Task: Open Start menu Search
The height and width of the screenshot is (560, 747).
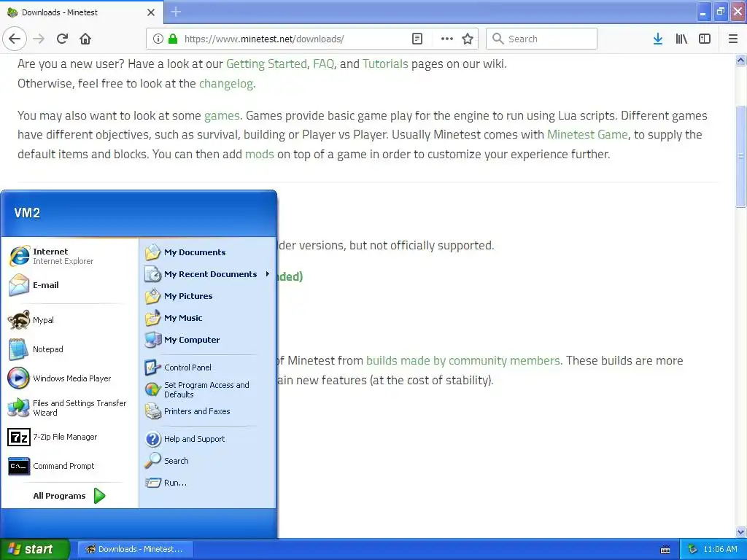Action: click(x=208, y=461)
